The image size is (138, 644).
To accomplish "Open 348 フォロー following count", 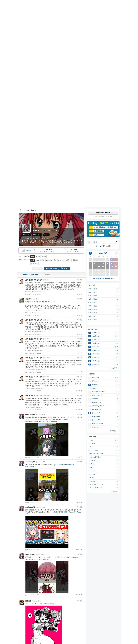I will [x=26, y=235].
